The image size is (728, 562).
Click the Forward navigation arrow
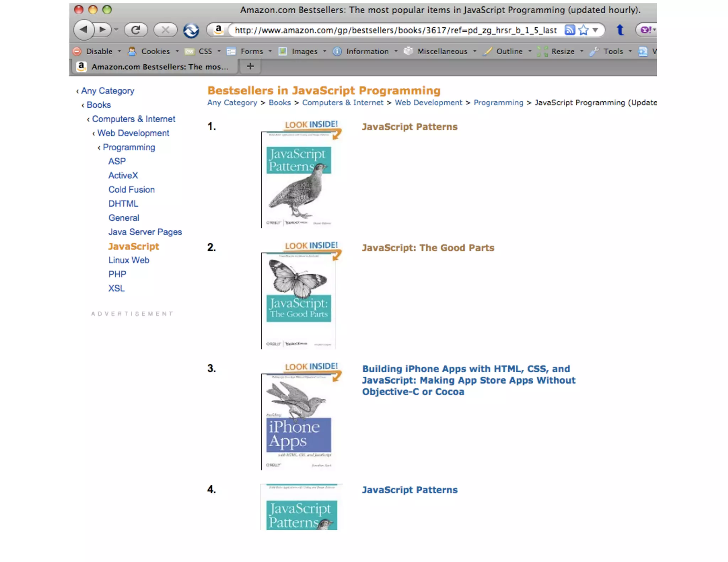pos(103,29)
